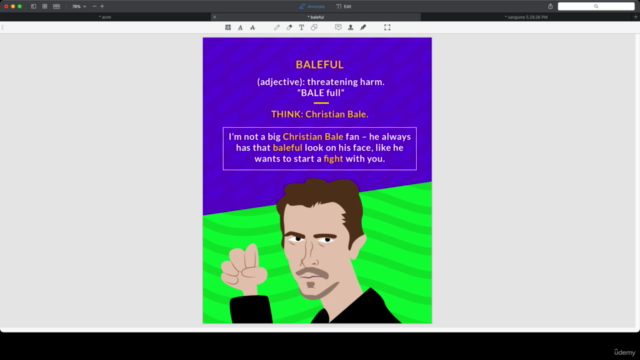The width and height of the screenshot is (640, 360).
Task: Close the 'baleful' tab
Action: tap(214, 17)
